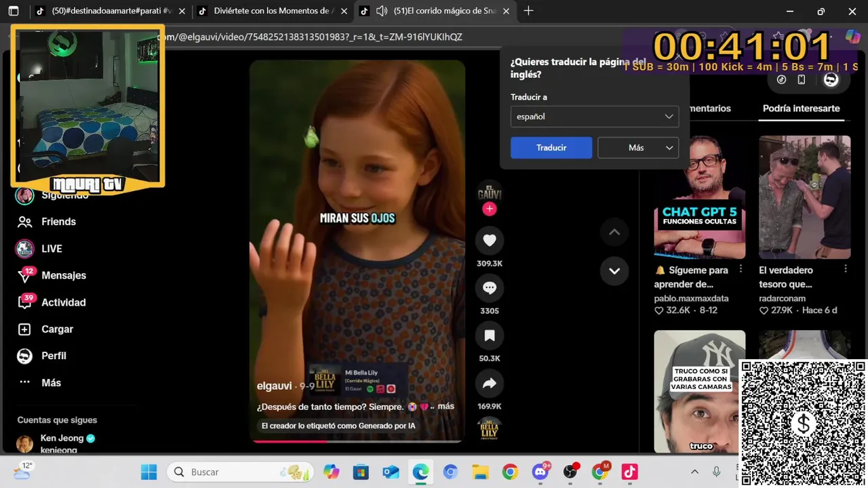The width and height of the screenshot is (868, 488).
Task: Open pablo.maxmaxdata creator link
Action: (691, 298)
